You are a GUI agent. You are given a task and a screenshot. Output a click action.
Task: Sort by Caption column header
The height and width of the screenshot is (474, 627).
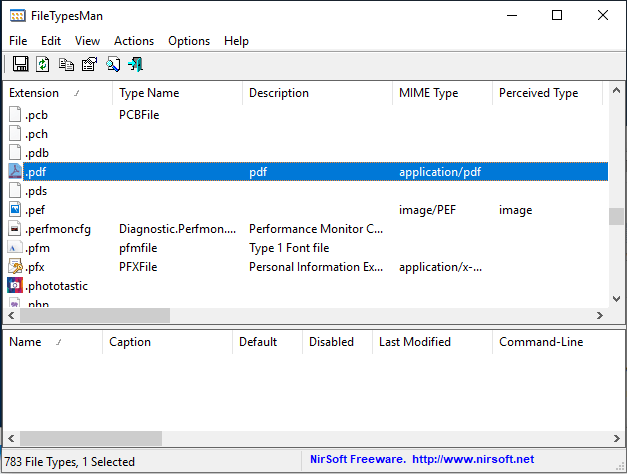[167, 342]
